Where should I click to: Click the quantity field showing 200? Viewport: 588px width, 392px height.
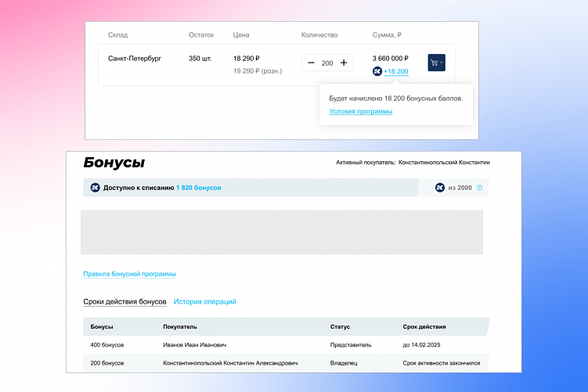pyautogui.click(x=327, y=63)
